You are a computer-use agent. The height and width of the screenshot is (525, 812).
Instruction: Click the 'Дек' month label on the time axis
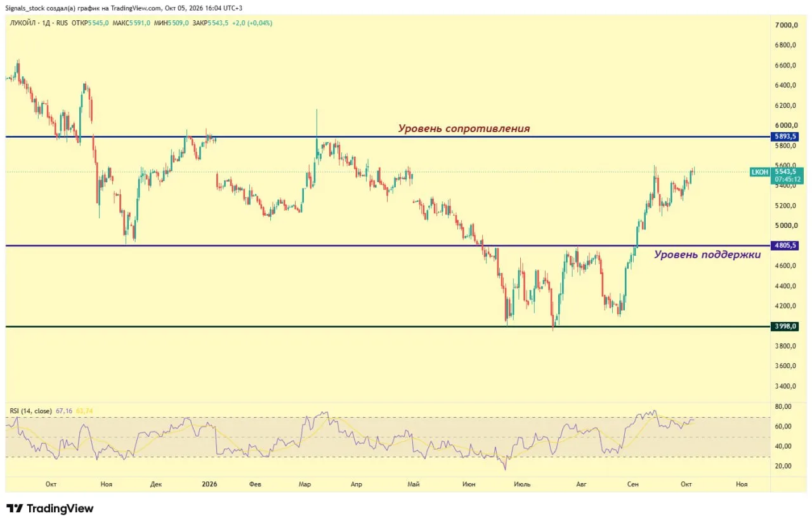pyautogui.click(x=156, y=484)
